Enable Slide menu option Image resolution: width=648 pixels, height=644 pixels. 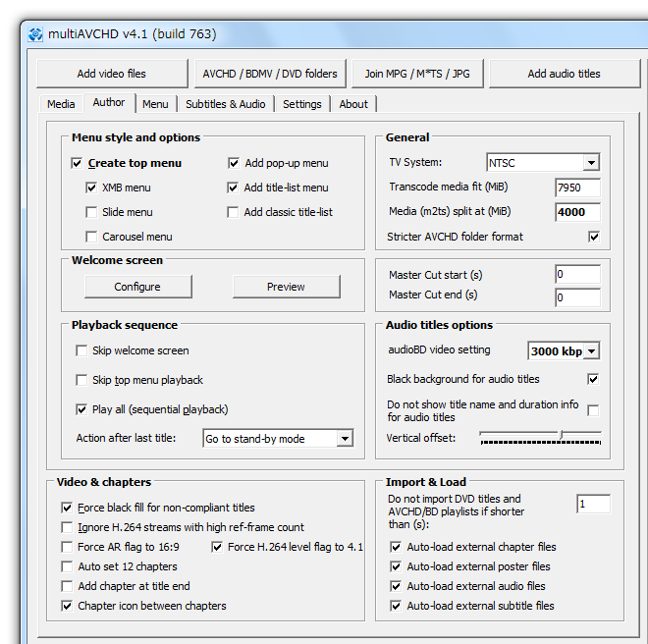(x=91, y=212)
